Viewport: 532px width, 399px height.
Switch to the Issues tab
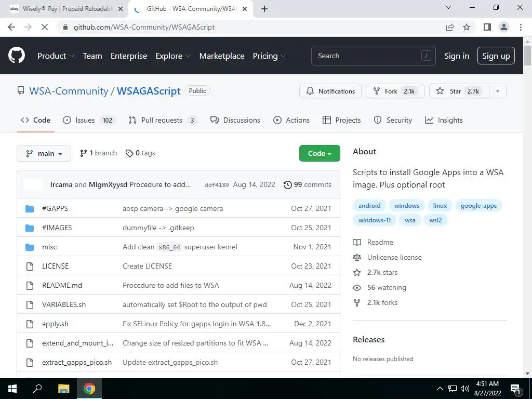pos(89,120)
